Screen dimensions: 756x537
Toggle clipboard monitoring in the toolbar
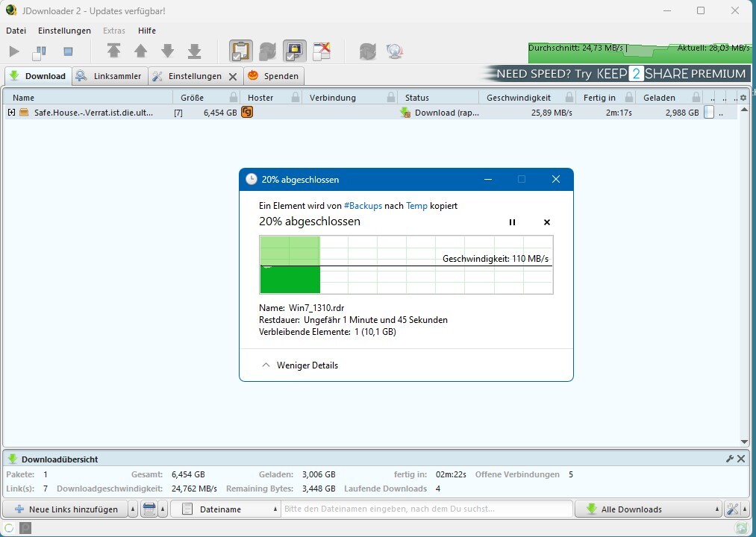pyautogui.click(x=240, y=51)
